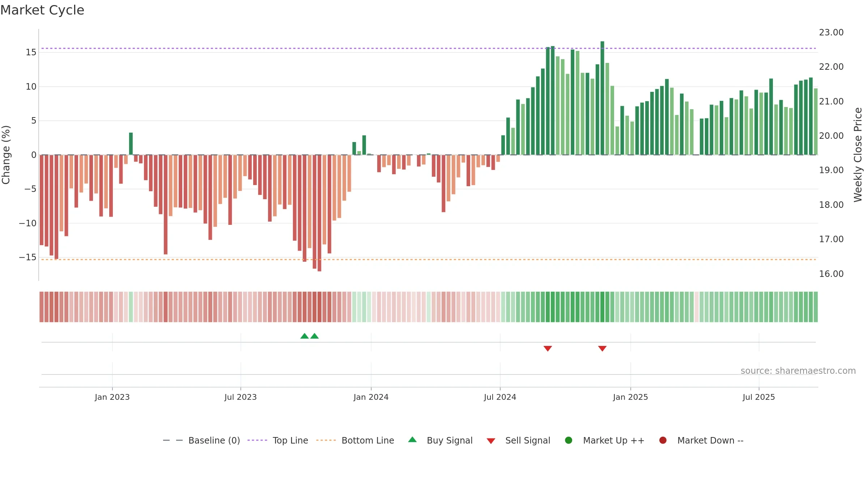The width and height of the screenshot is (868, 488).
Task: Toggle the Buy Signal legend entry
Action: pos(440,440)
